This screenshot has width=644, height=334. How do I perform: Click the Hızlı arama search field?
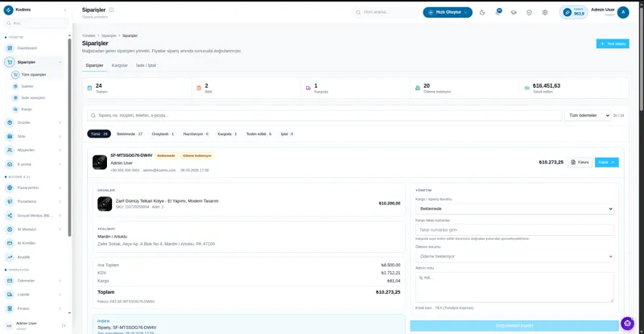(386, 12)
